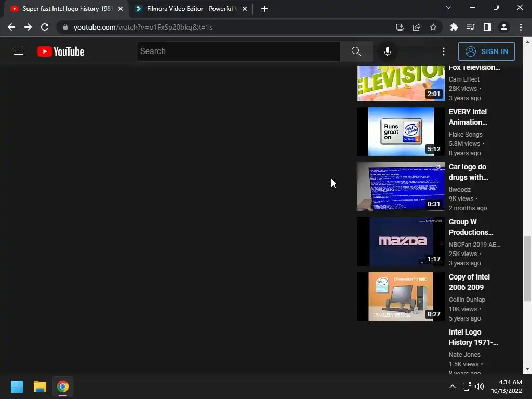
Task: Open Chrome extensions puzzle icon
Action: point(454,27)
